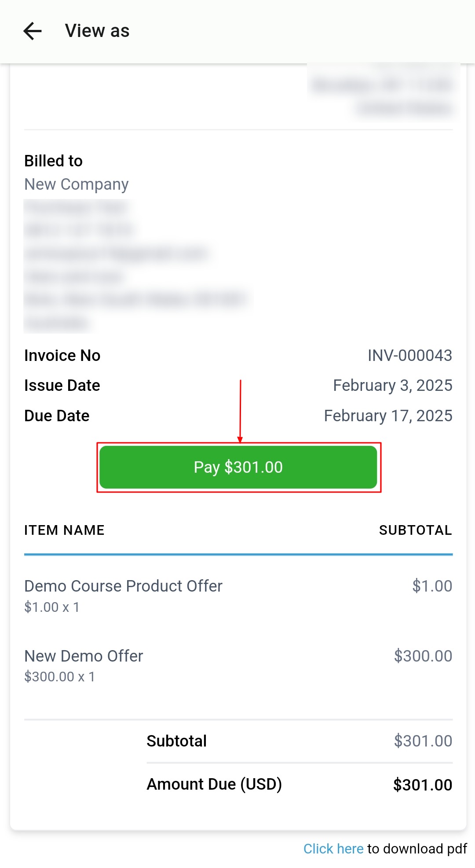Select the New Demo Offer item
475x868 pixels.
pyautogui.click(x=84, y=656)
